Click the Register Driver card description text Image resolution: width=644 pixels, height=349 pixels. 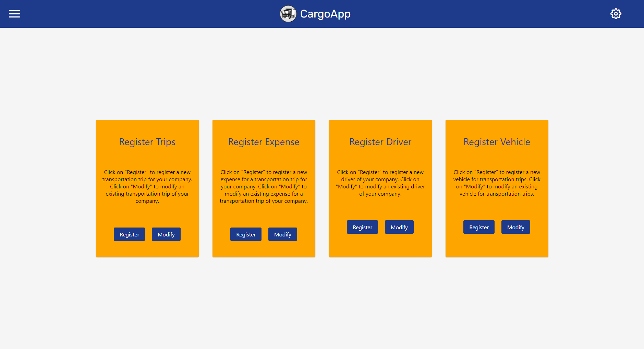coord(380,183)
